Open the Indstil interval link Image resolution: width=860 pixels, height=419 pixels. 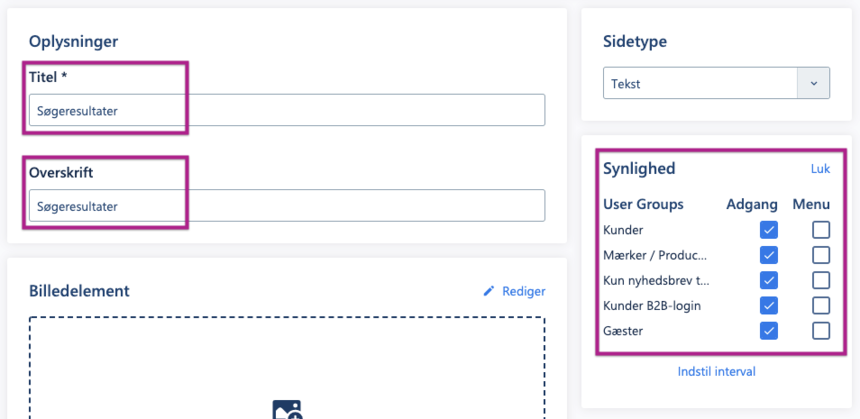coord(716,372)
